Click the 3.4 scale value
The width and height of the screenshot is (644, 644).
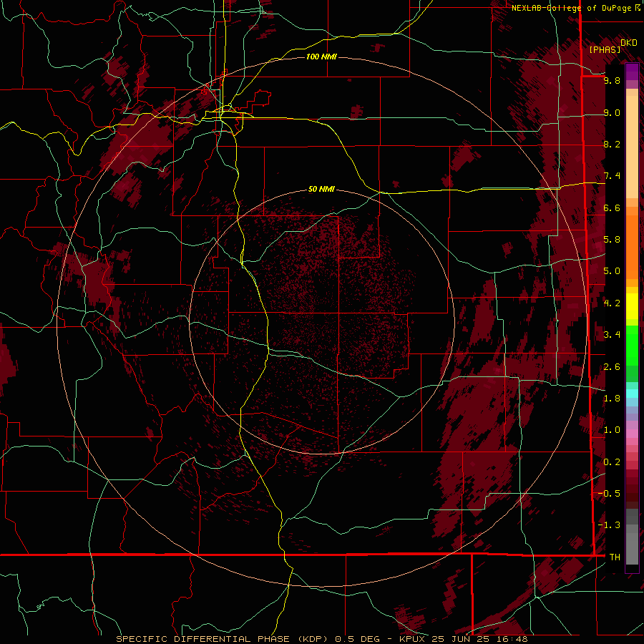point(612,334)
